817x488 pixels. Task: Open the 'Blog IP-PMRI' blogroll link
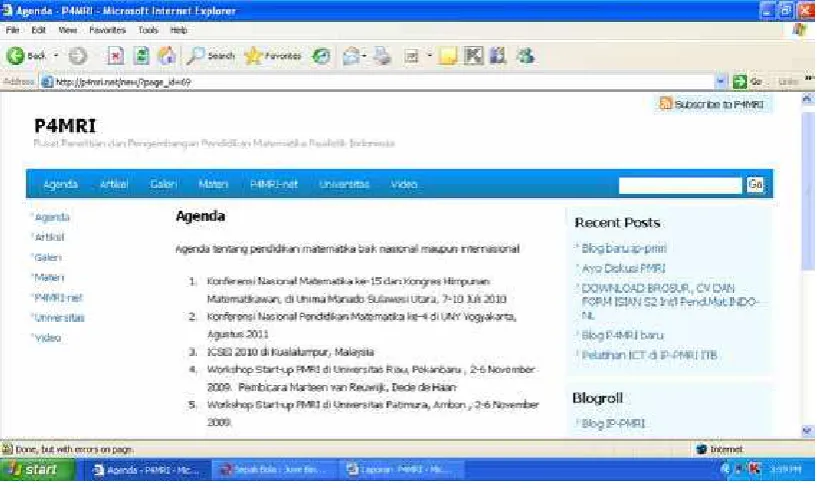pos(613,423)
